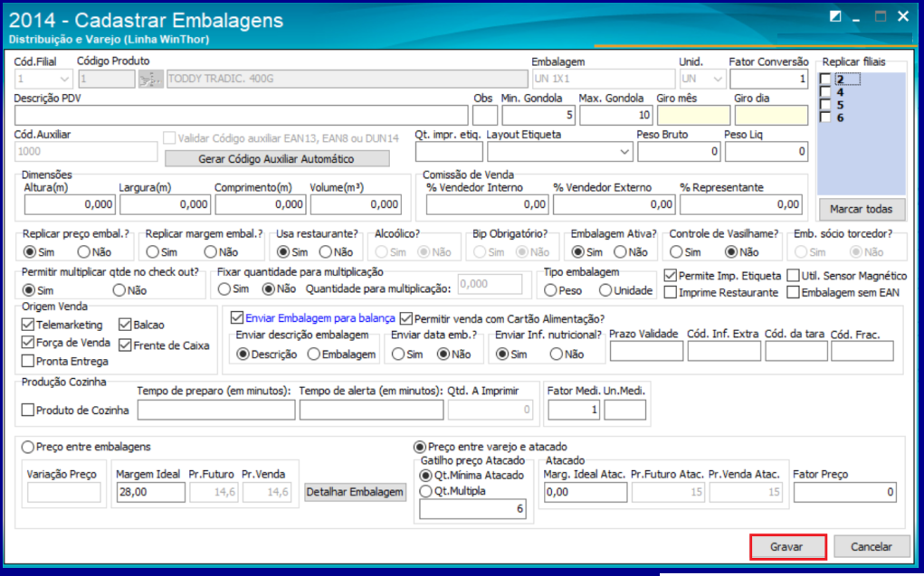Click the Obs field
This screenshot has width=924, height=576.
coord(485,116)
